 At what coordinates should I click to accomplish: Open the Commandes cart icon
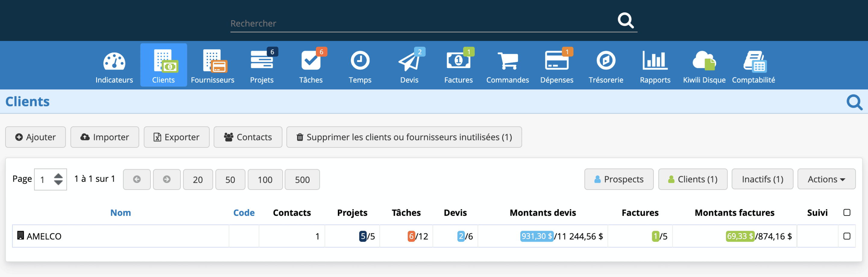pyautogui.click(x=508, y=61)
